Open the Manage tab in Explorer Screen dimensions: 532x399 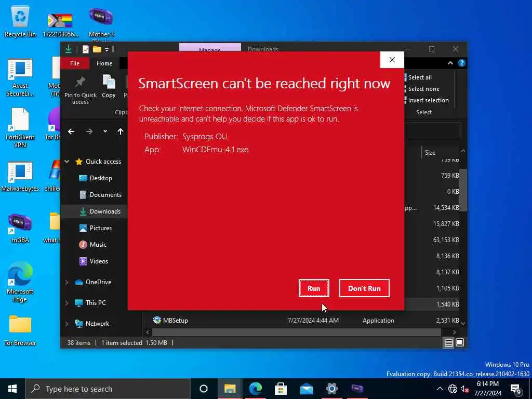pos(210,47)
